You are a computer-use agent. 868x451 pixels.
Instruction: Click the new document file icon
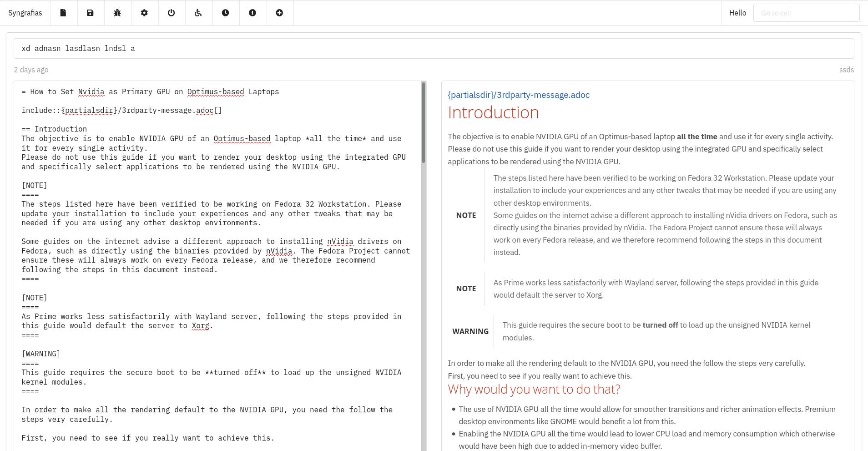click(x=63, y=13)
